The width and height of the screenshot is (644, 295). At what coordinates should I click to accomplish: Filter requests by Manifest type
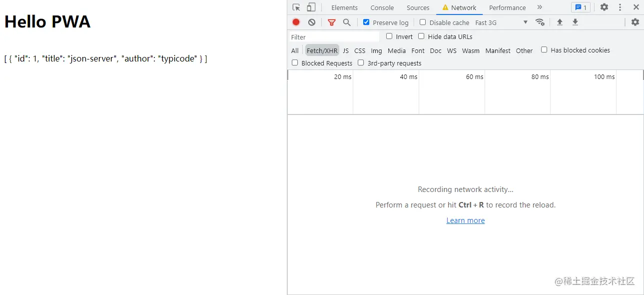(x=498, y=50)
